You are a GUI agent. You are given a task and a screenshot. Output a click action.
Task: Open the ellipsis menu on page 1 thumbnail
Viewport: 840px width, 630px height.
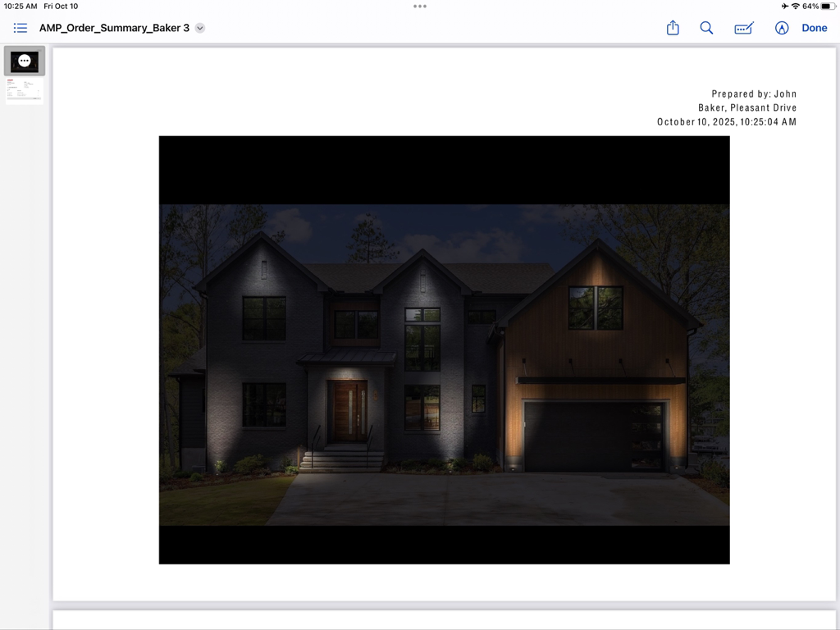(24, 60)
